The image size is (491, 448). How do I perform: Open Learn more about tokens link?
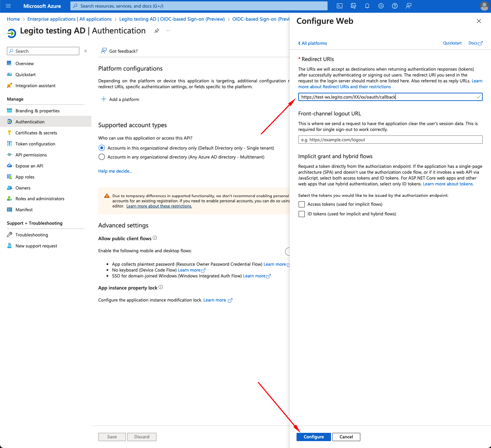pyautogui.click(x=448, y=184)
